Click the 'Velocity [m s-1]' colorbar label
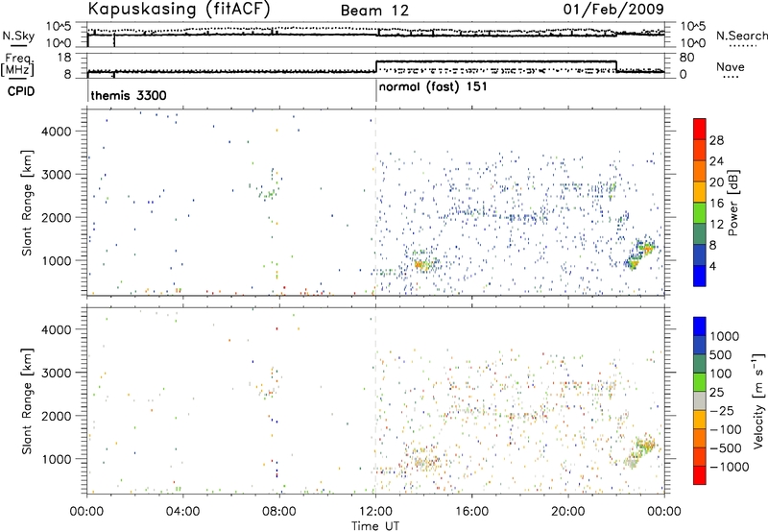The image size is (768, 532). (758, 400)
